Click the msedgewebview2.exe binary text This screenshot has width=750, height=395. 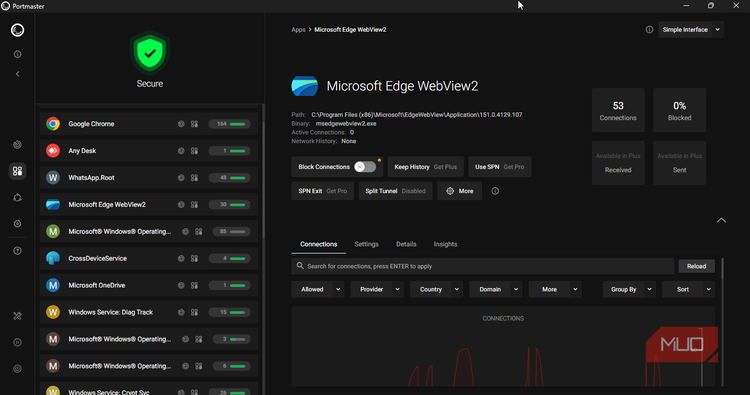[346, 123]
